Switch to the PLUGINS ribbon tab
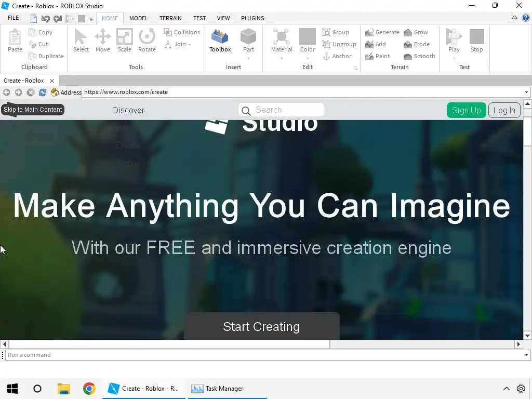This screenshot has height=399, width=532. tap(252, 18)
